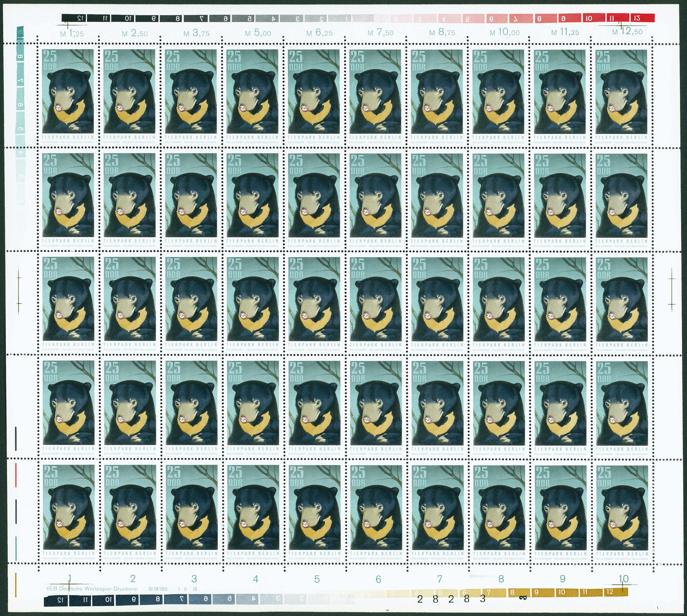This screenshot has width=687, height=616.
Task: Click the stamp directly above column number 6
Action: point(376,512)
